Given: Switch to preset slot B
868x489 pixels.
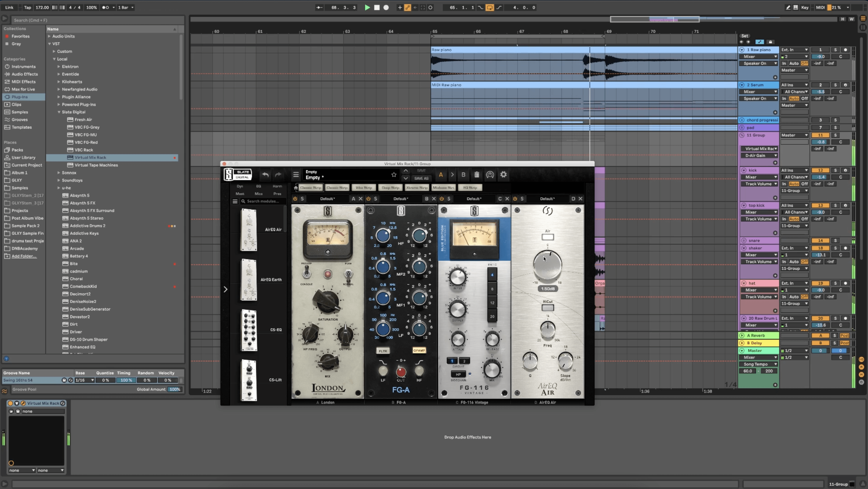Looking at the screenshot, I should point(463,175).
